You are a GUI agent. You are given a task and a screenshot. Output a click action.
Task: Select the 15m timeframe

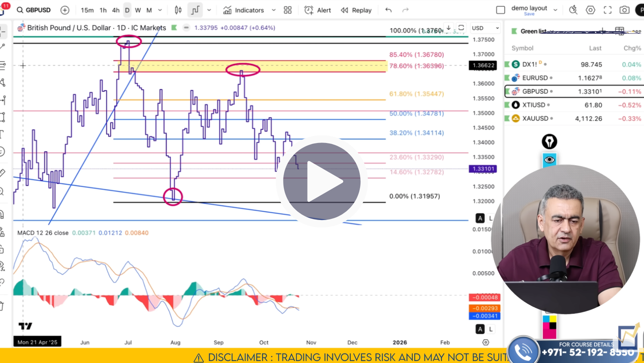(x=87, y=10)
